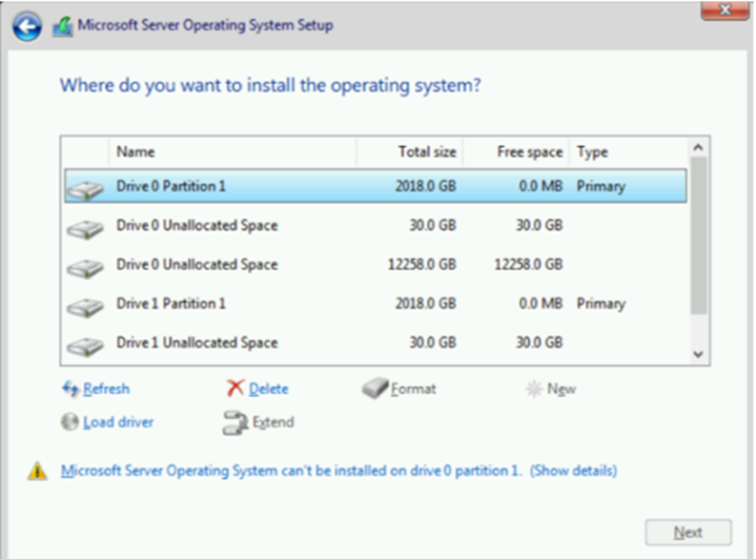Click the Setup window title icon
Viewport: 756px width, 559px height.
[x=63, y=27]
